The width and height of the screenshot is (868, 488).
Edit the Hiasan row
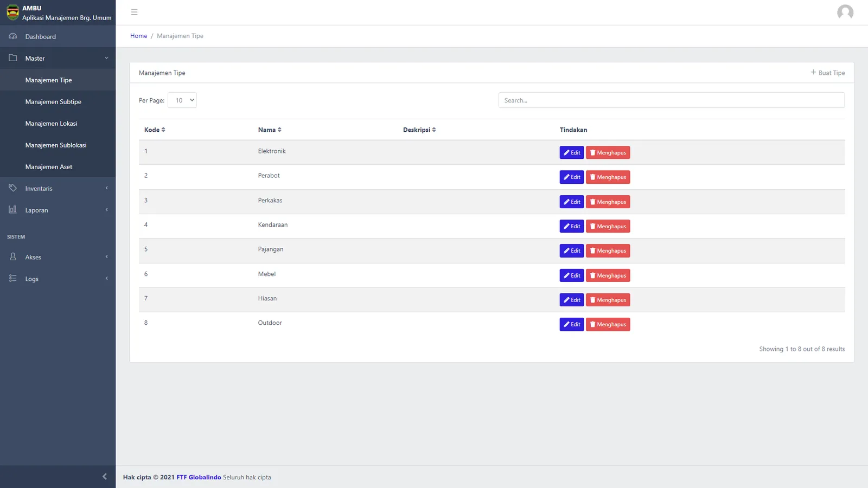coord(572,300)
